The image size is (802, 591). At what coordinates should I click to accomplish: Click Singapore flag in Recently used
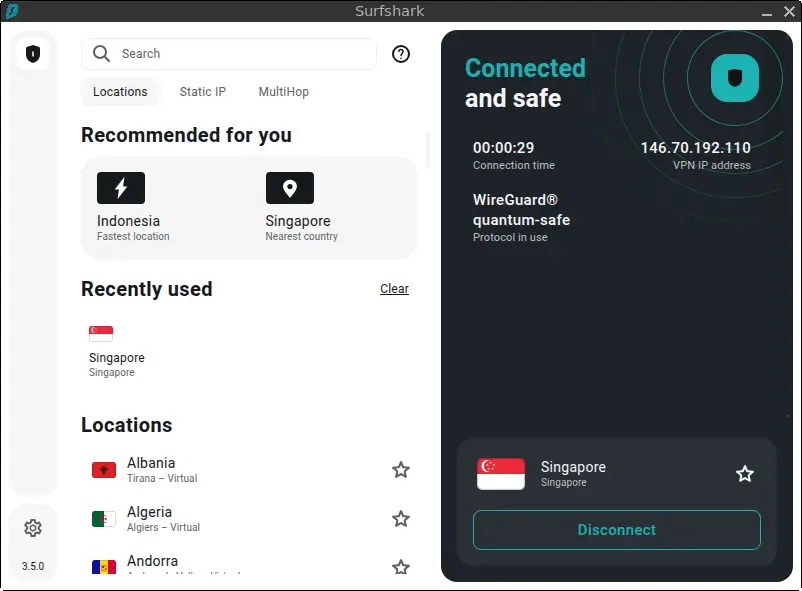(101, 334)
